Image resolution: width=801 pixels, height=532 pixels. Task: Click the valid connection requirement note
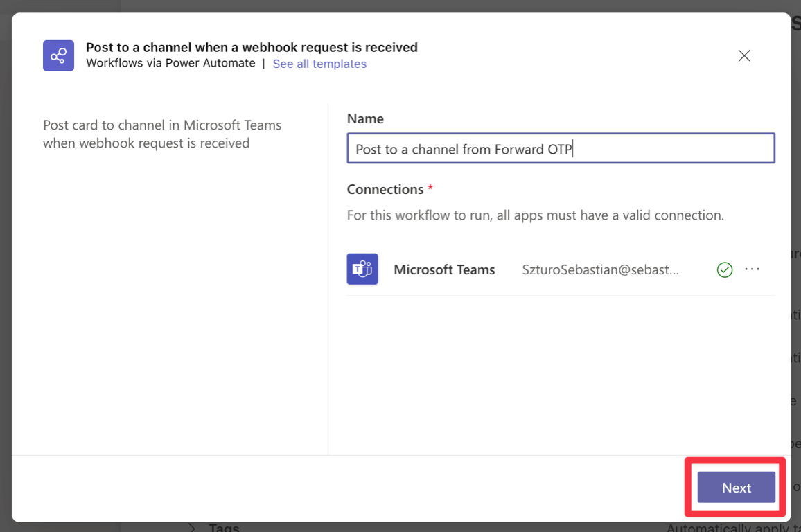pyautogui.click(x=535, y=215)
